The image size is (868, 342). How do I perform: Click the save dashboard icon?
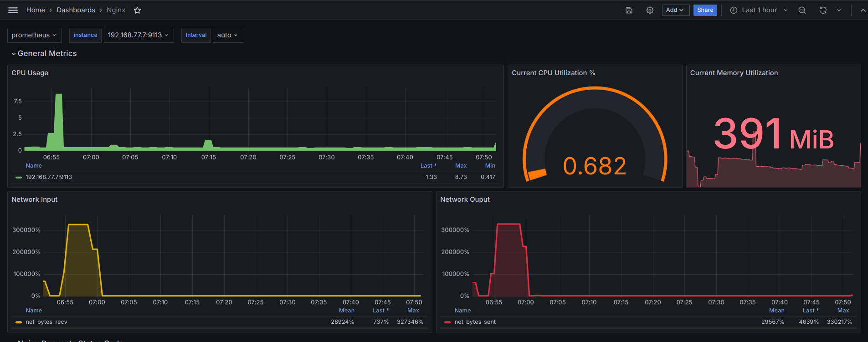click(629, 10)
